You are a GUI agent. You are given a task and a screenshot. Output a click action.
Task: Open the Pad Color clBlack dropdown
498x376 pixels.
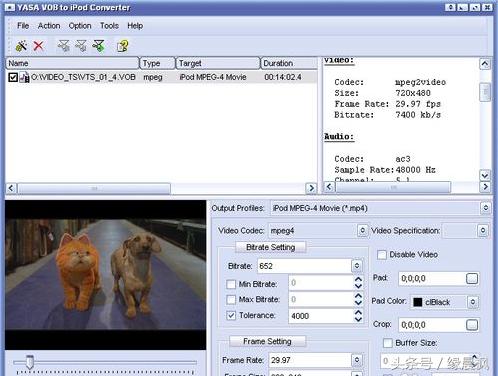tap(473, 302)
